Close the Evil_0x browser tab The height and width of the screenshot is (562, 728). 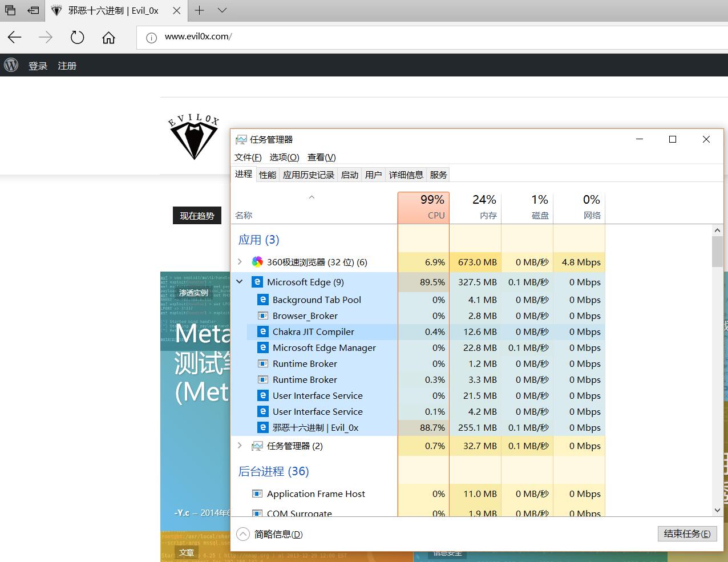(x=177, y=10)
